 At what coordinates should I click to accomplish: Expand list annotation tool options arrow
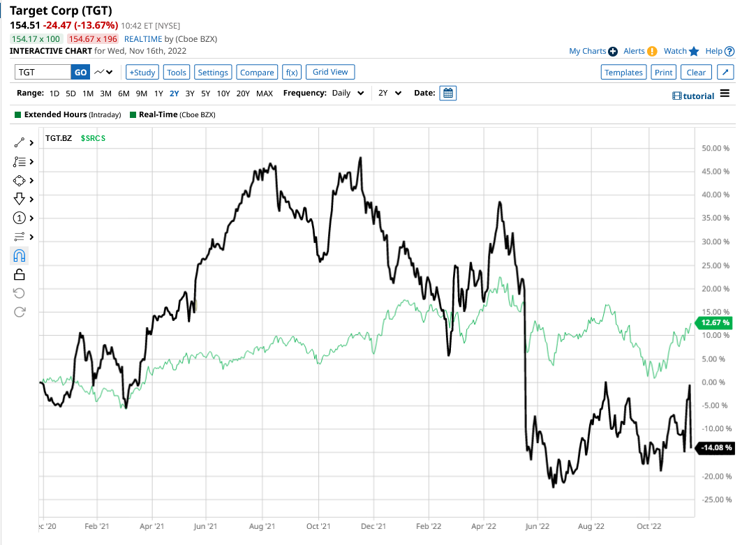point(32,161)
